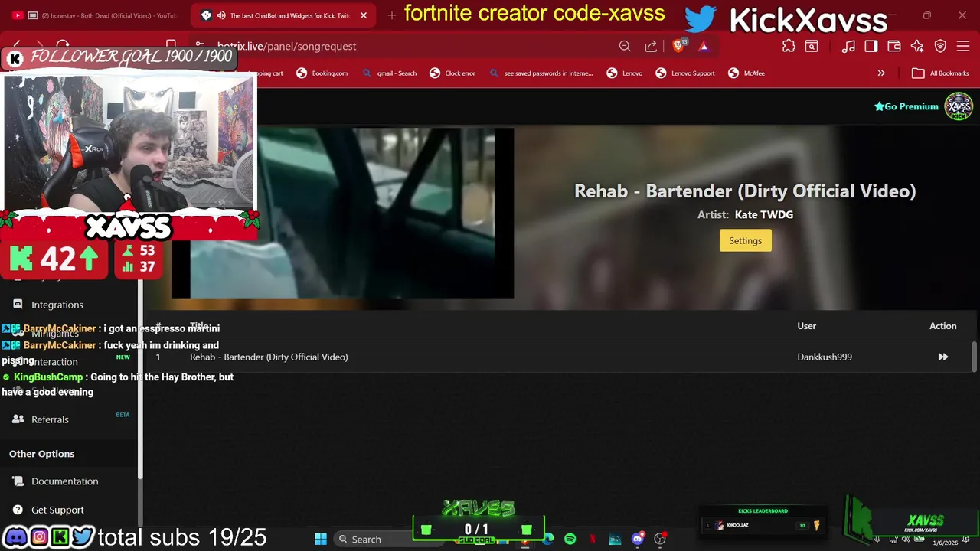Click the Action column header
980x551 pixels.
[943, 326]
